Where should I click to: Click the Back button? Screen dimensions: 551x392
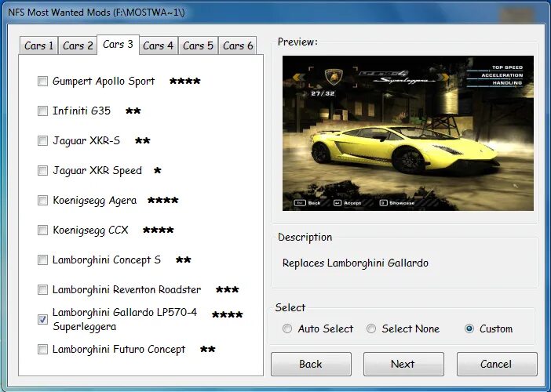(311, 364)
